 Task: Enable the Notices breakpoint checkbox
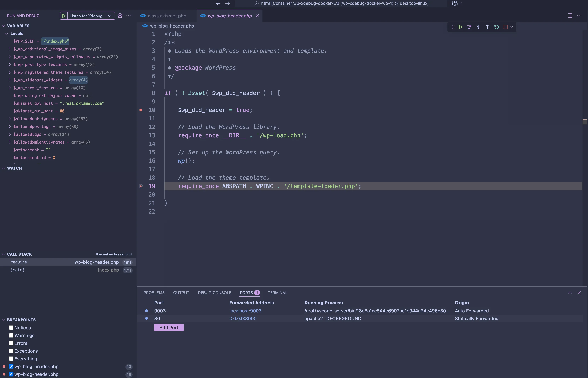[11, 327]
